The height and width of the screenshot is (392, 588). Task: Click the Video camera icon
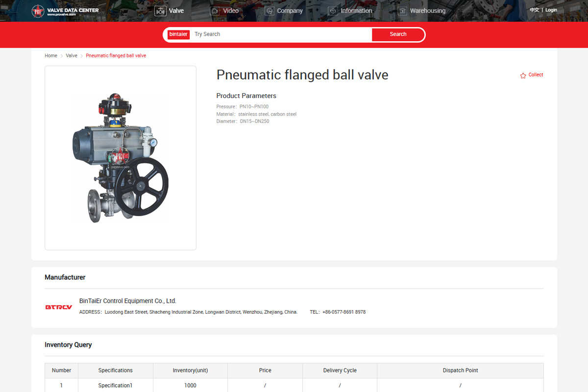(215, 11)
